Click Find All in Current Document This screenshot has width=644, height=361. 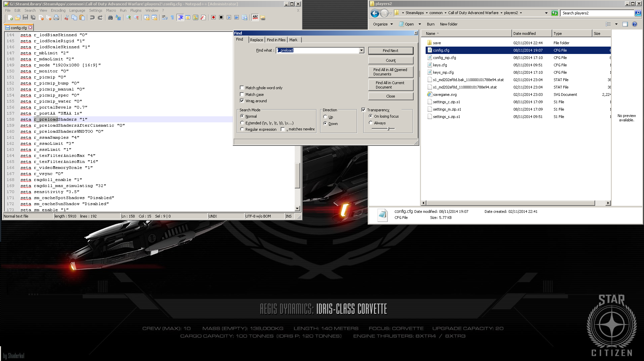(x=390, y=85)
